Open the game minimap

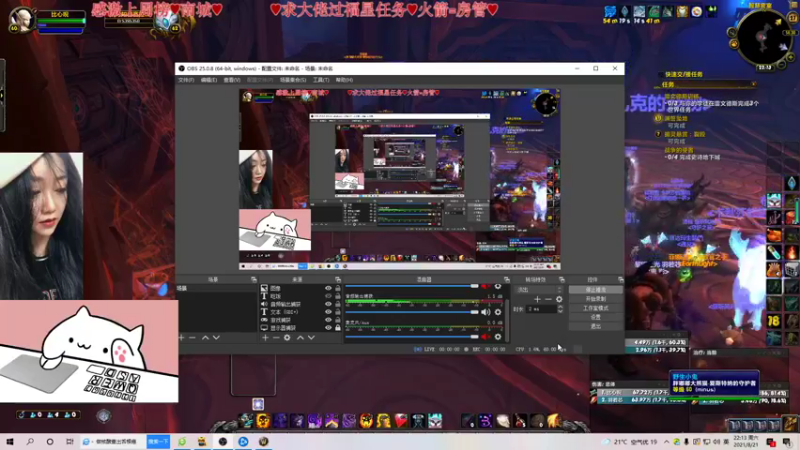762,38
